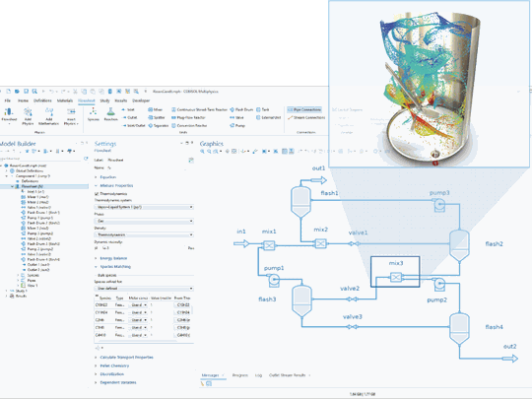Screen dimensions: 532x399
Task: Open the Log tab below Graphics
Action: [x=258, y=375]
